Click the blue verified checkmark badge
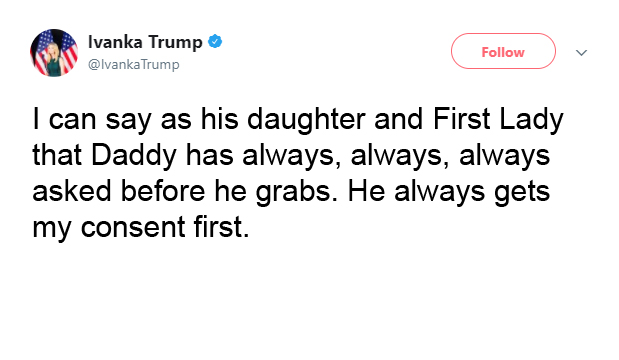This screenshot has width=619, height=360. pos(215,41)
